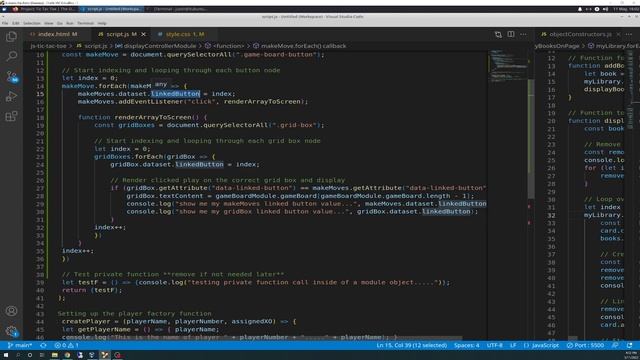Open the Go menu
The width and height of the screenshot is (640, 360).
tap(60, 23)
